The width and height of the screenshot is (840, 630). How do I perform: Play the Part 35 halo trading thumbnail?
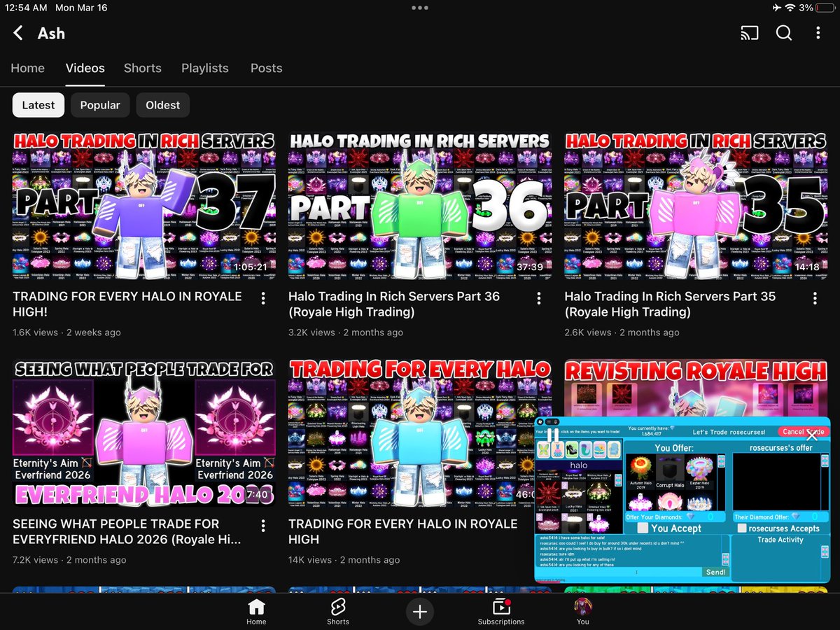[x=695, y=206]
